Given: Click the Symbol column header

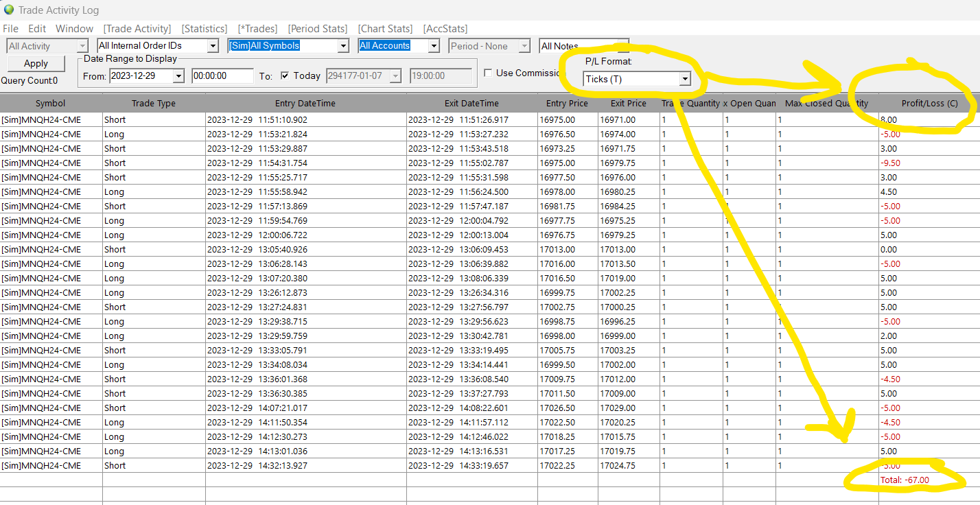Looking at the screenshot, I should tap(51, 104).
